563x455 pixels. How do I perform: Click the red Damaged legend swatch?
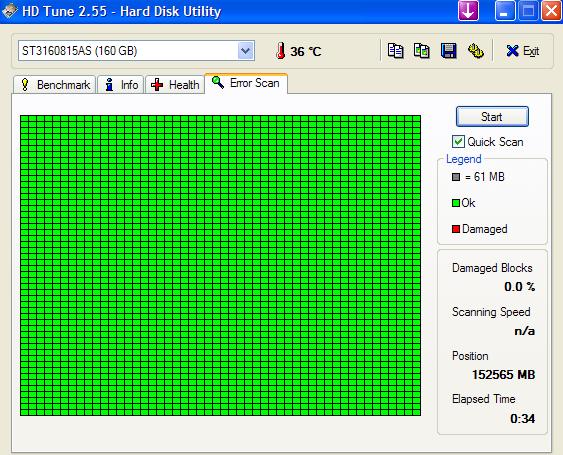click(456, 229)
